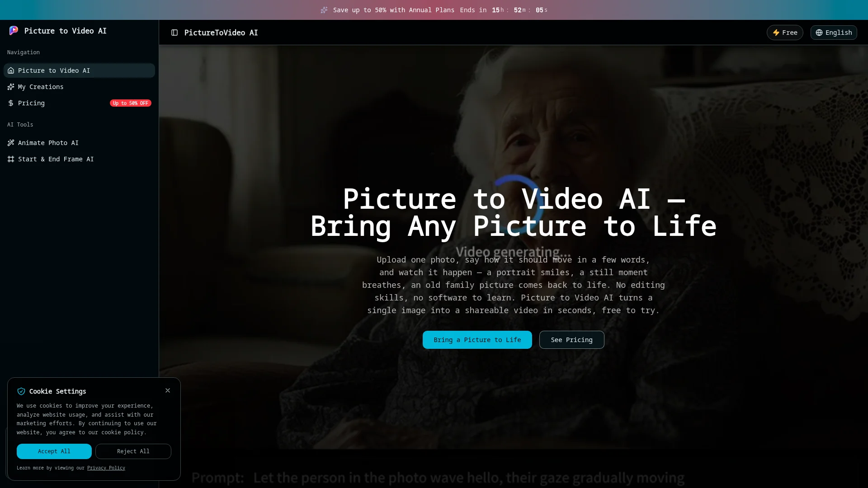
Task: Click the Navigation section label
Action: pos(24,52)
